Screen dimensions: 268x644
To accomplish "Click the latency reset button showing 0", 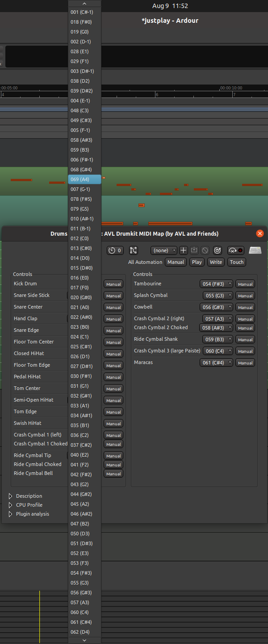I will [x=115, y=250].
